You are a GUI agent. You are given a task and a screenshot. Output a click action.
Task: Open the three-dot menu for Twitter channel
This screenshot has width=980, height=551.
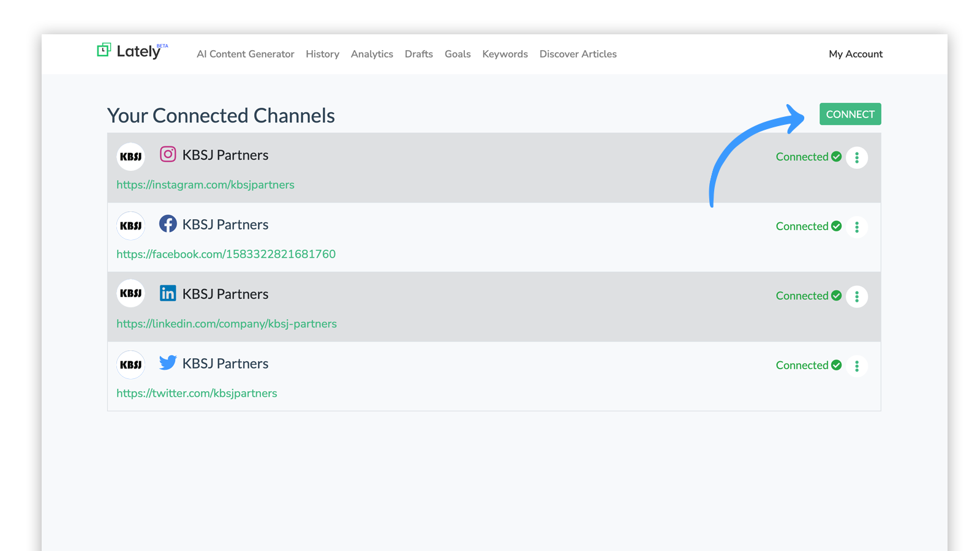point(856,366)
